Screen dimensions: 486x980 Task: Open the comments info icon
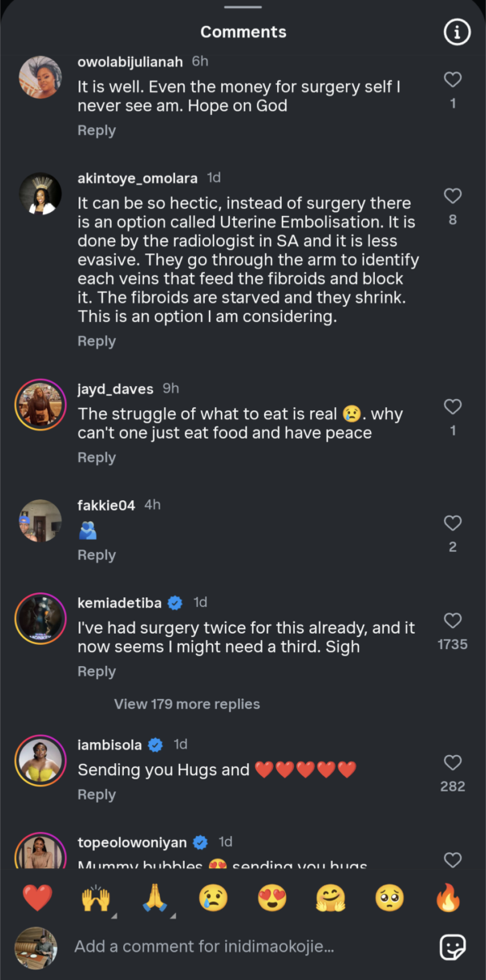pyautogui.click(x=457, y=32)
